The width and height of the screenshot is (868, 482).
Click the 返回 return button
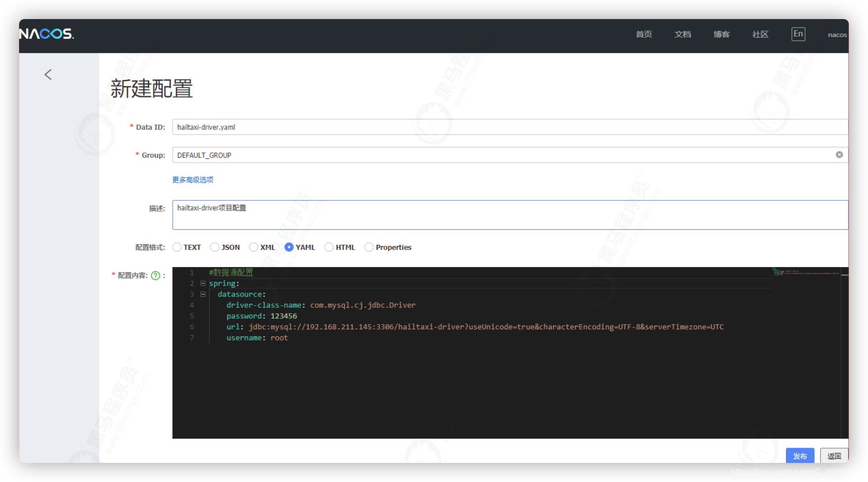(x=834, y=456)
